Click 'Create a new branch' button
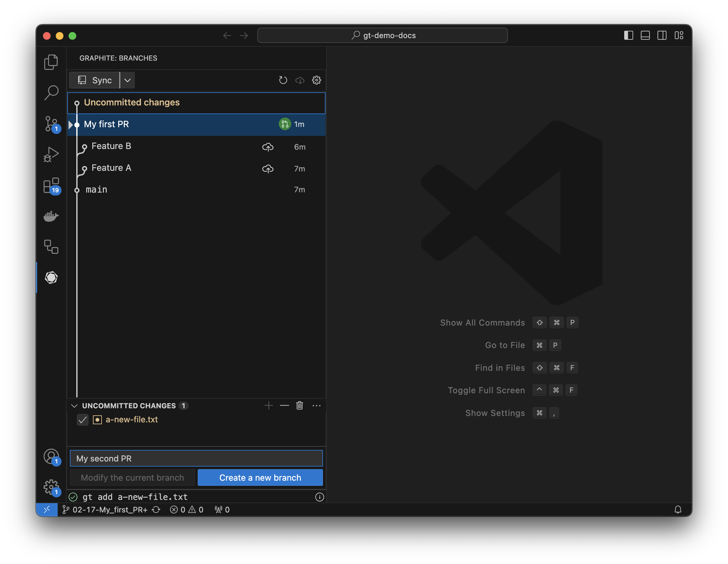Image resolution: width=728 pixels, height=564 pixels. pos(260,478)
